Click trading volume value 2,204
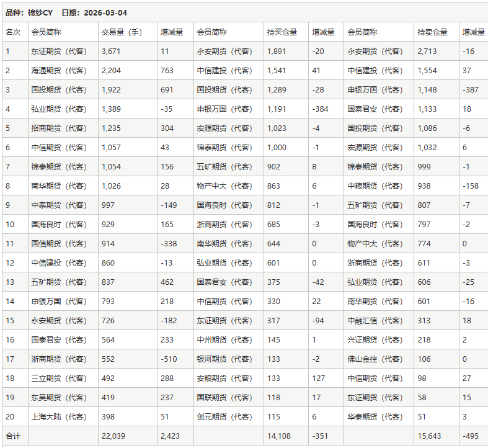 coord(111,71)
